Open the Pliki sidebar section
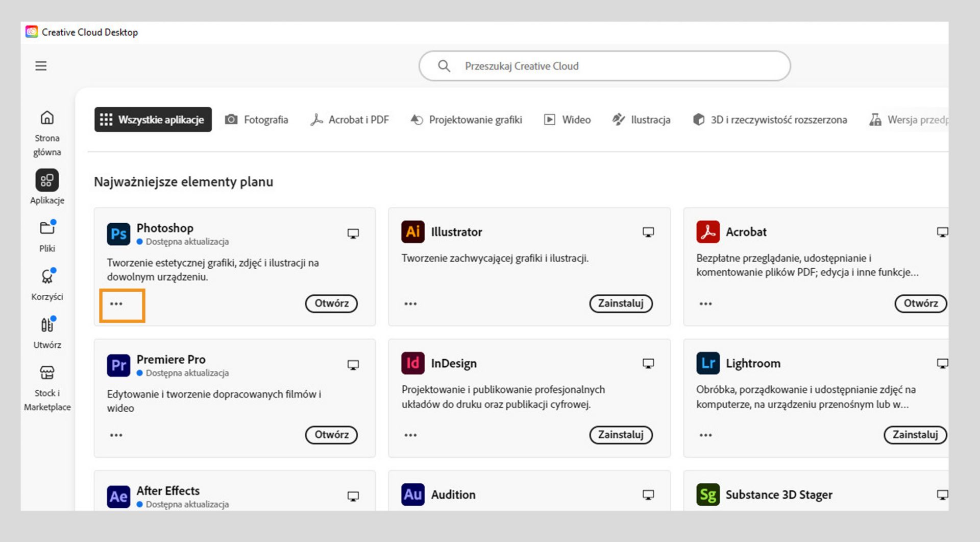980x542 pixels. click(47, 235)
